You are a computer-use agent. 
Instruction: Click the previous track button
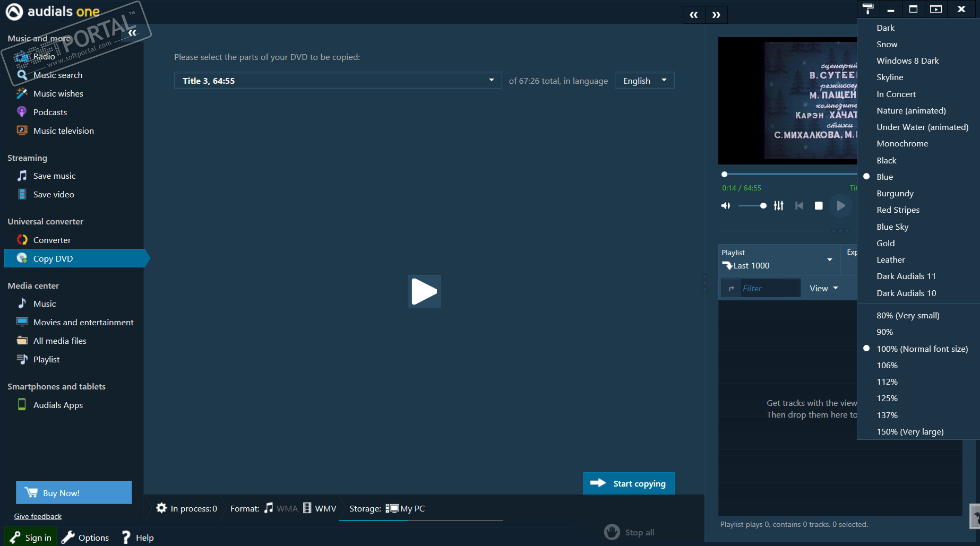coord(799,205)
